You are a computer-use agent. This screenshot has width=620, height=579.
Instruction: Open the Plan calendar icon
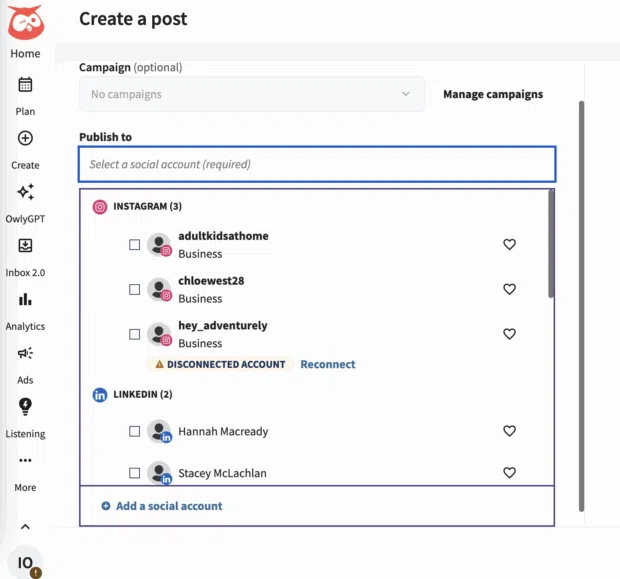pos(25,85)
